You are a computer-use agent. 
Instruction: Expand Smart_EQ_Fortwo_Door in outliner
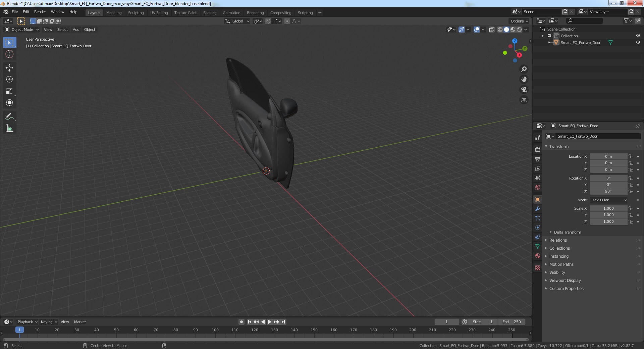coord(549,43)
